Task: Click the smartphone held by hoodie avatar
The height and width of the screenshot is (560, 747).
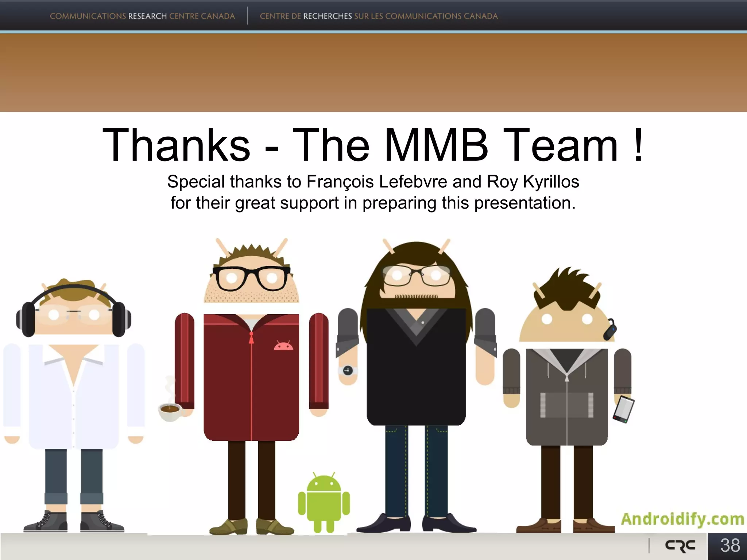Action: point(623,409)
